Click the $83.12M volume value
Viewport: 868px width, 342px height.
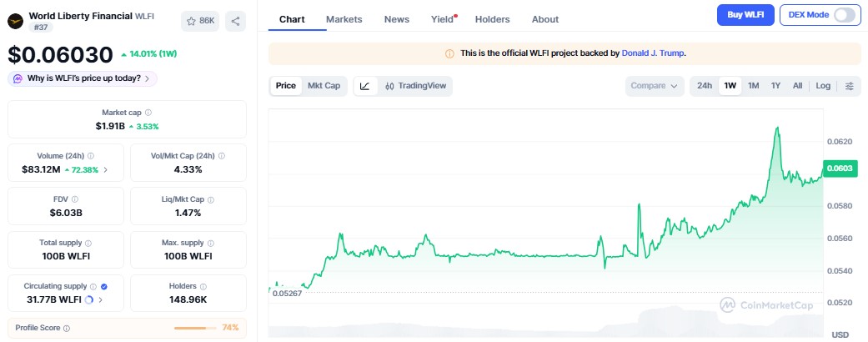click(41, 170)
